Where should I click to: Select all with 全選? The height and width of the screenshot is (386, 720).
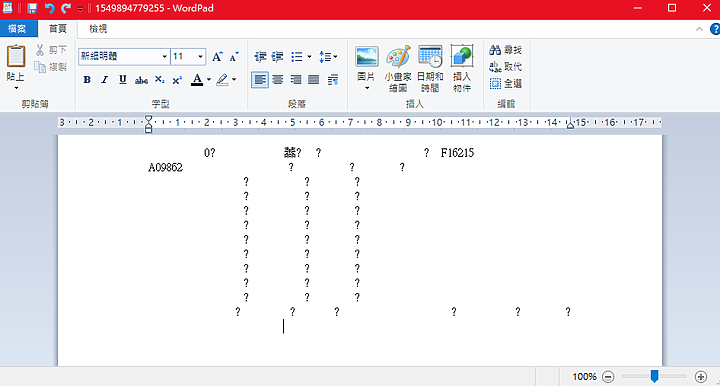pyautogui.click(x=506, y=84)
